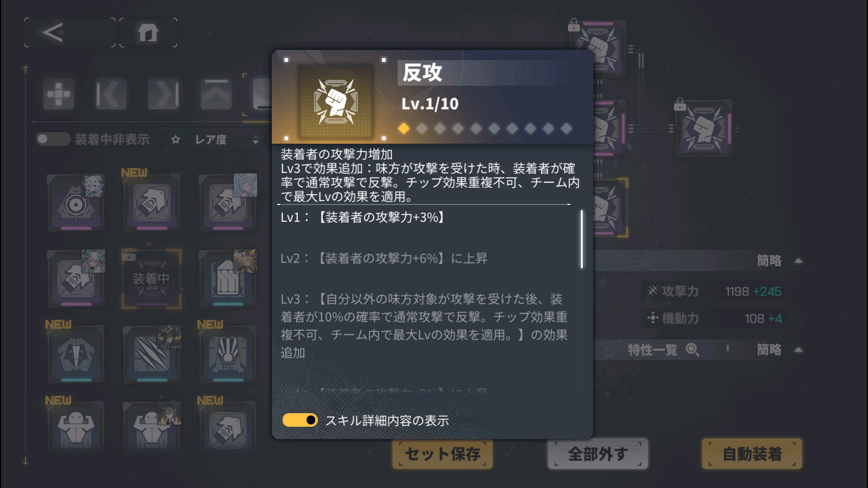Collapse the 簡略 stats section arrow
Viewport: 868px width, 488px height.
(x=798, y=261)
